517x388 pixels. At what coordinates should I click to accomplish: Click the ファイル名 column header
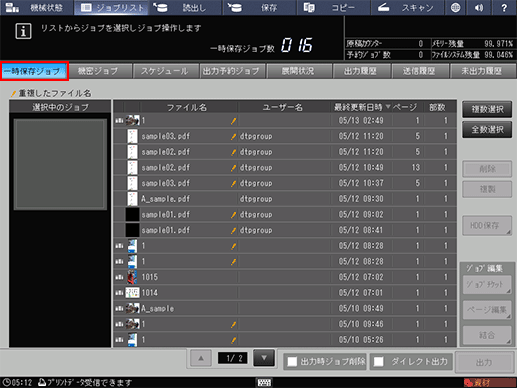(x=188, y=107)
